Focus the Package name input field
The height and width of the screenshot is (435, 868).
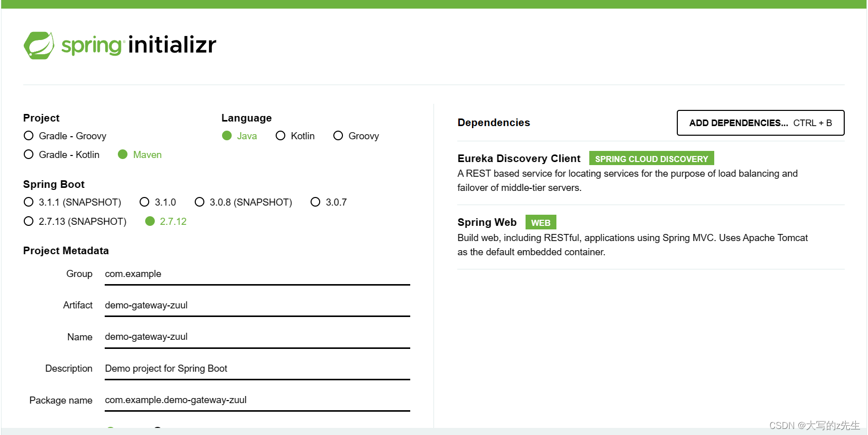pyautogui.click(x=257, y=400)
